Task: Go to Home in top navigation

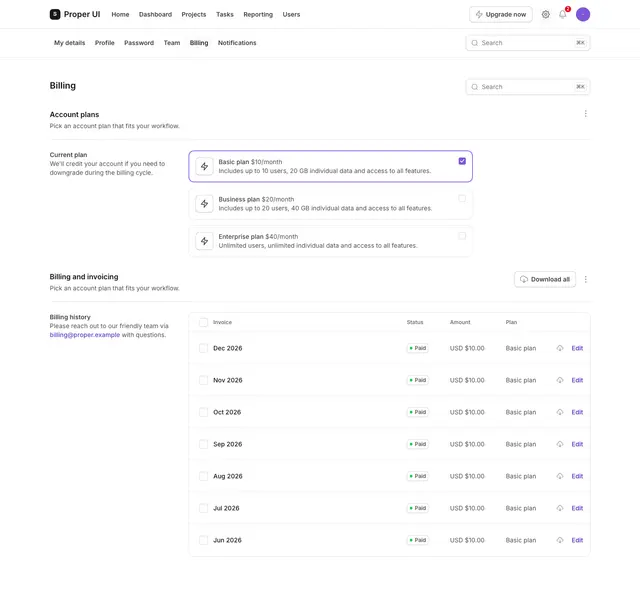Action: point(120,14)
